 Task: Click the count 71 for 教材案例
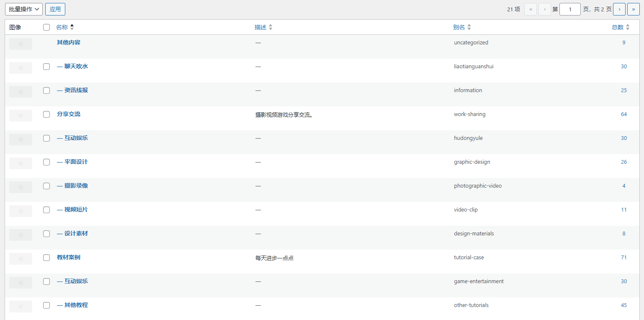[623, 258]
